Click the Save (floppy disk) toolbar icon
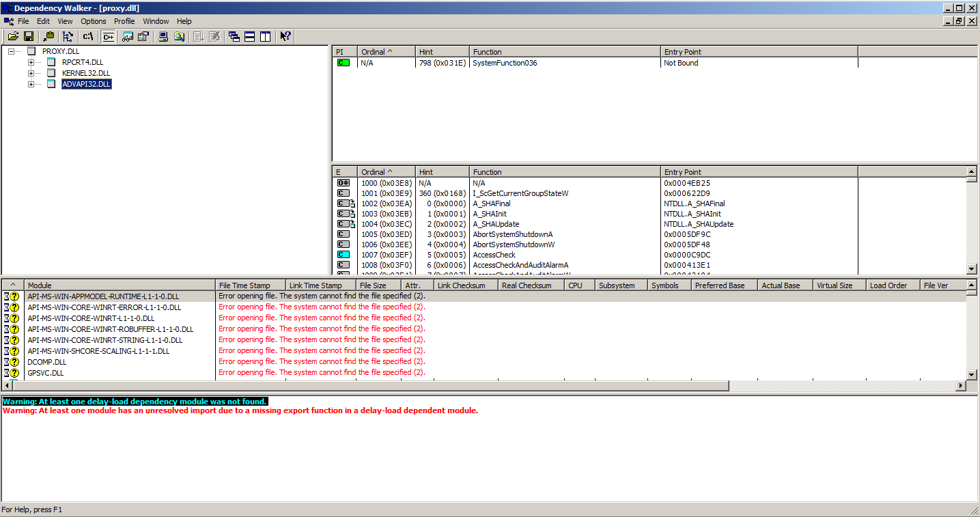Viewport: 980px width, 517px height. 29,36
